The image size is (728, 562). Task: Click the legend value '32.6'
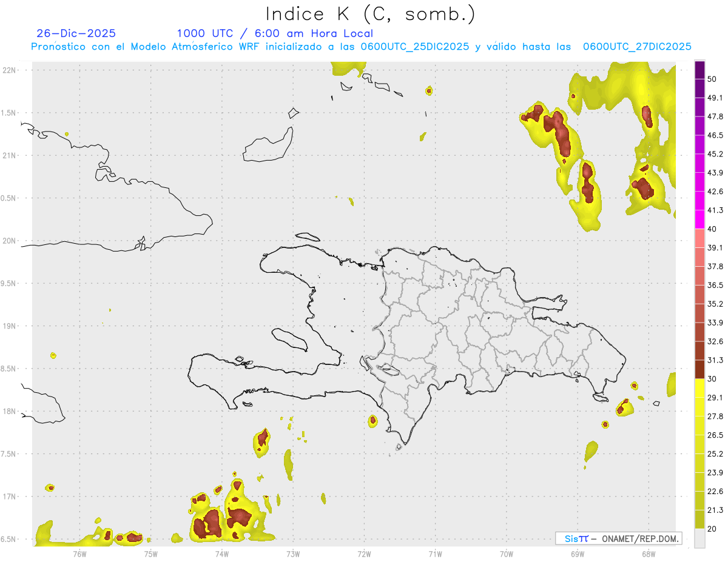[x=715, y=341]
